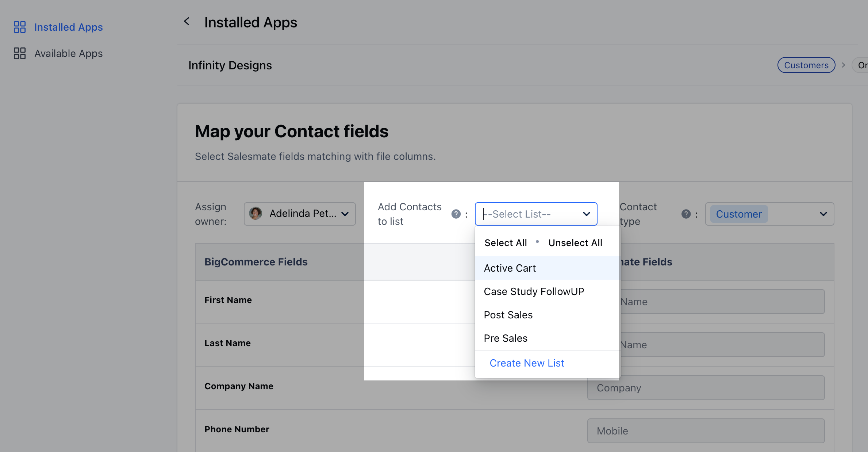Image resolution: width=868 pixels, height=452 pixels.
Task: Open Installed Apps in the sidebar
Action: coord(68,27)
